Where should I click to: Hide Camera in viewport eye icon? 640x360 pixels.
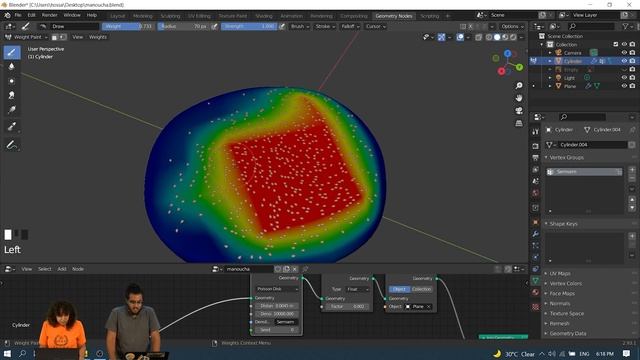[624, 53]
